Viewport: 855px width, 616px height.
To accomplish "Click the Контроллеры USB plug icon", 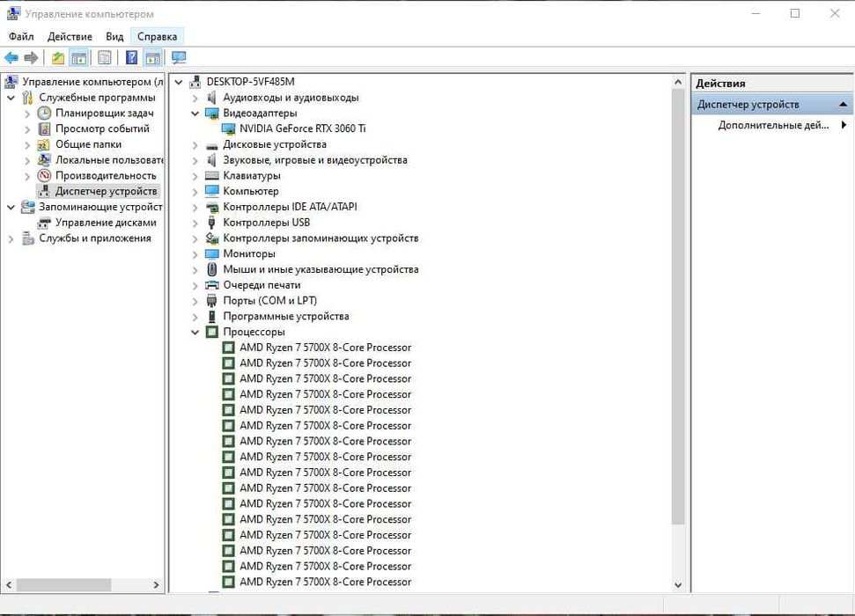I will click(212, 223).
